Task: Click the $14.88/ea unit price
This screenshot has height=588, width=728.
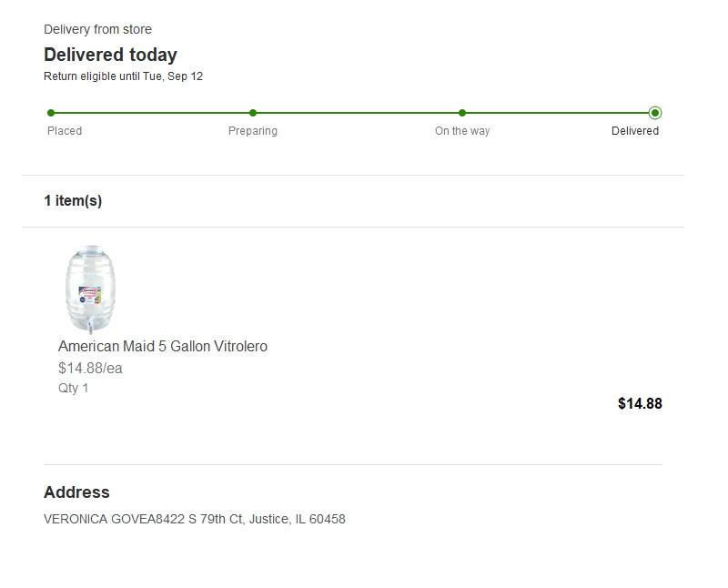Action: 90,369
